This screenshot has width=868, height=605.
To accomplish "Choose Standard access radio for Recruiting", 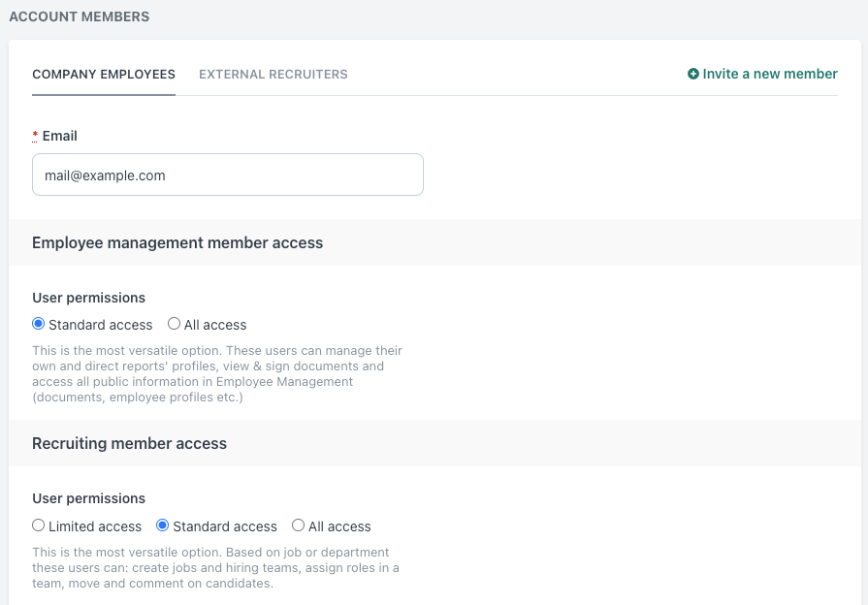I will pyautogui.click(x=162, y=525).
